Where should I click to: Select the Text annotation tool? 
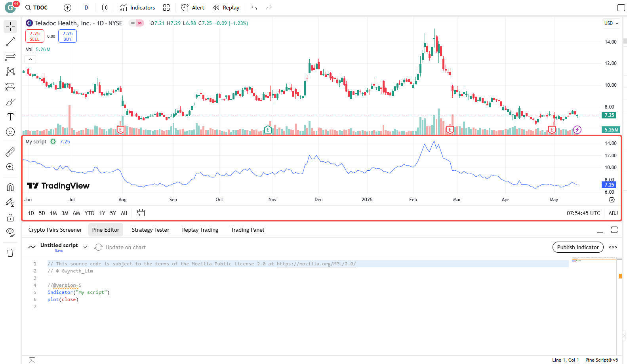(10, 117)
